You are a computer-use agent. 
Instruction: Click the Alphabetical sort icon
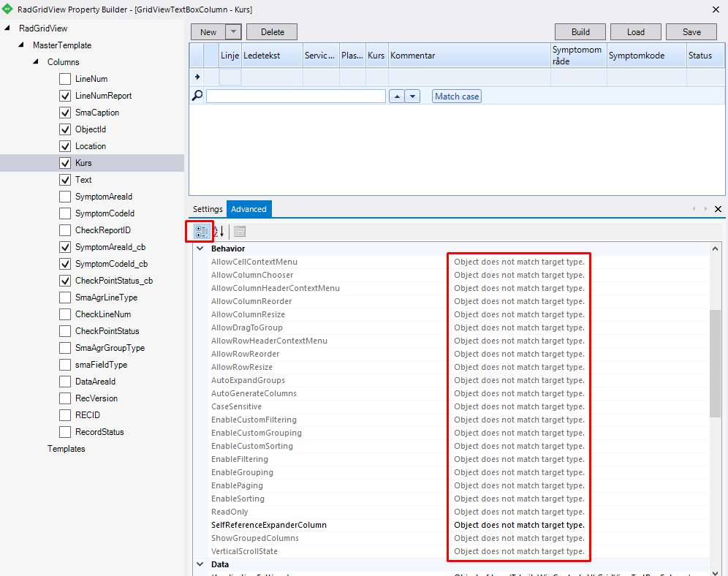point(219,231)
